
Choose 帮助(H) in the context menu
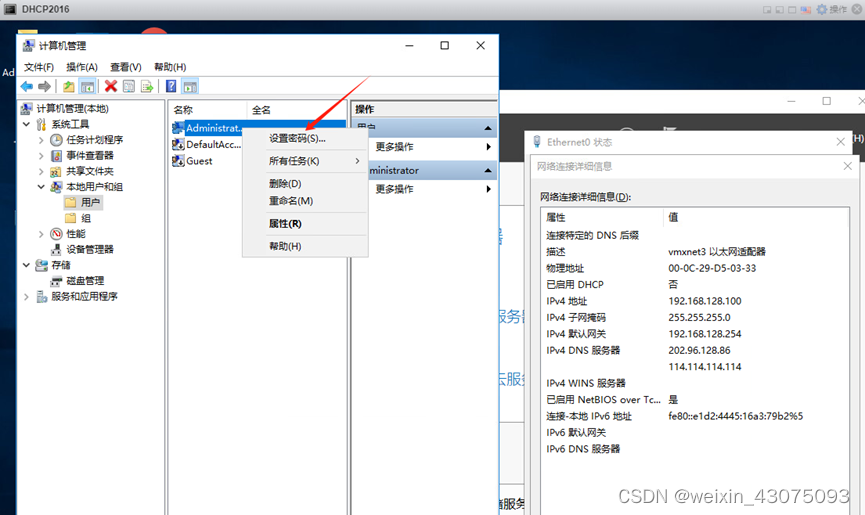coord(305,246)
